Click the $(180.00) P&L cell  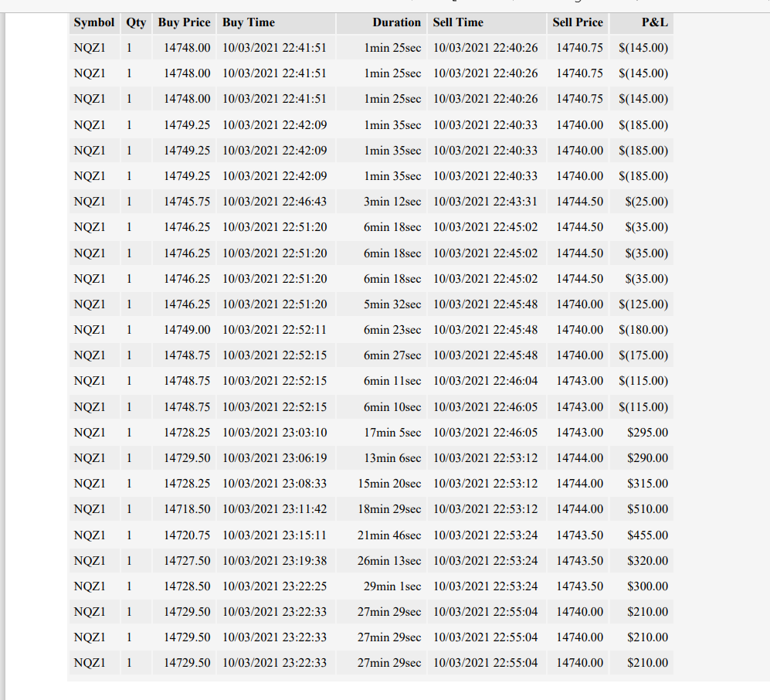(x=641, y=330)
